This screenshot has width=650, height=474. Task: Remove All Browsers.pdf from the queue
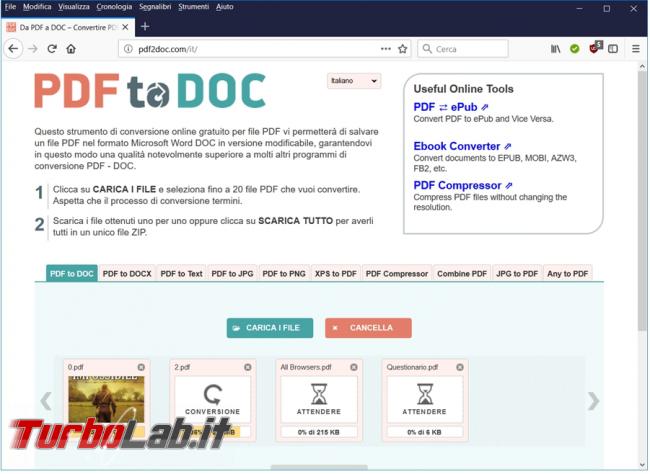pyautogui.click(x=354, y=367)
